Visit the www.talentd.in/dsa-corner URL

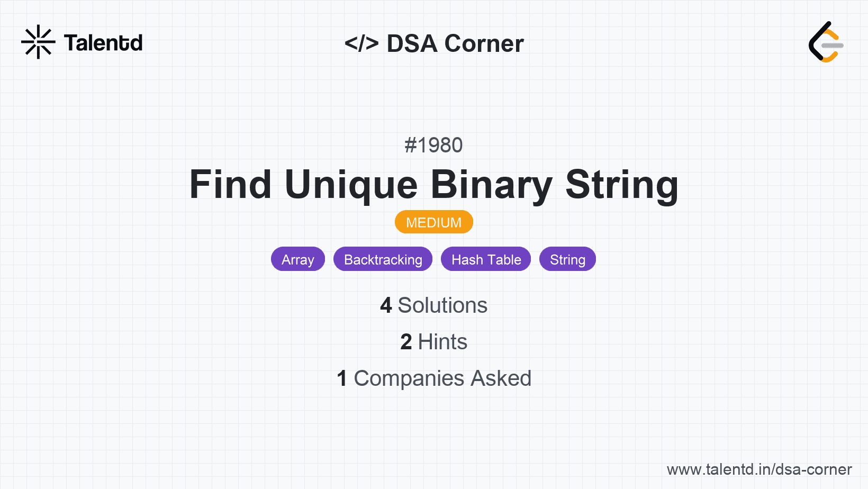tap(759, 469)
